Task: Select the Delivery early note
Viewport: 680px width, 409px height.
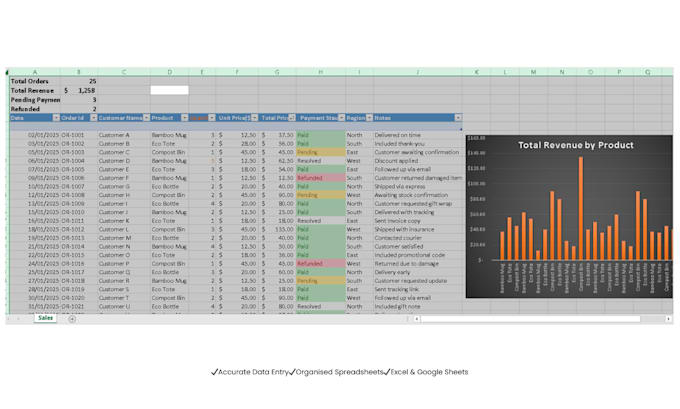Action: pyautogui.click(x=418, y=272)
